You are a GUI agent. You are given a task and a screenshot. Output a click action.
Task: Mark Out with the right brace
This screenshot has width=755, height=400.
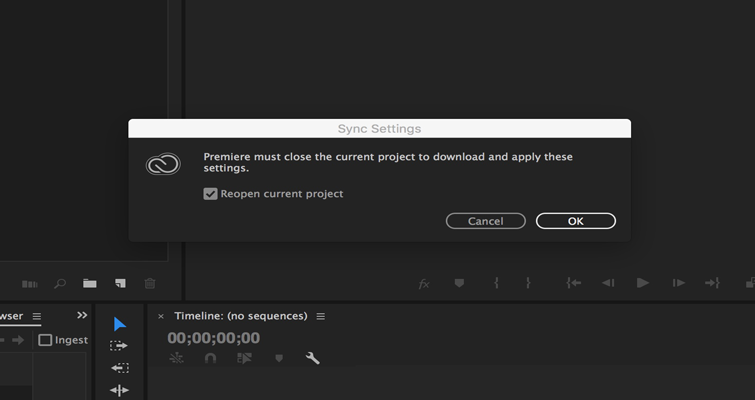pyautogui.click(x=528, y=283)
